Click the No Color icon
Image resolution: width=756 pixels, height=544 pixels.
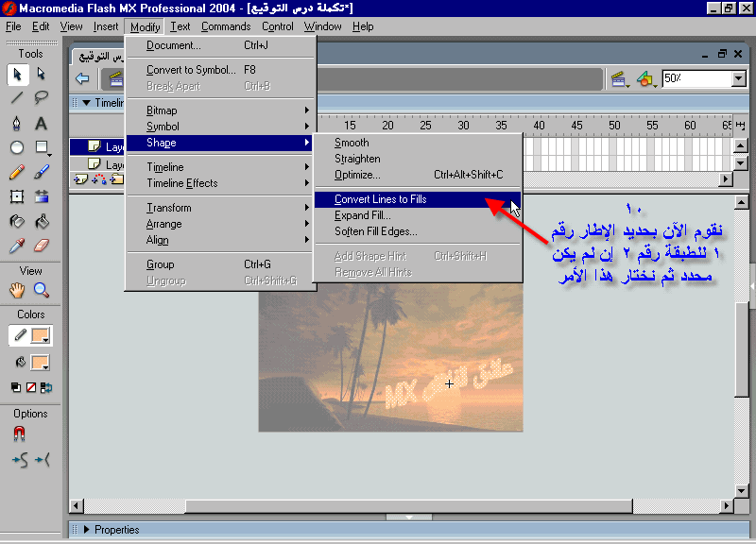(31, 387)
